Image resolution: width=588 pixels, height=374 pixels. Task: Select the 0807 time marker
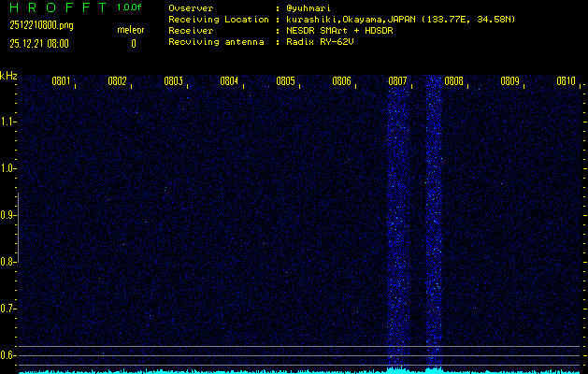[397, 81]
